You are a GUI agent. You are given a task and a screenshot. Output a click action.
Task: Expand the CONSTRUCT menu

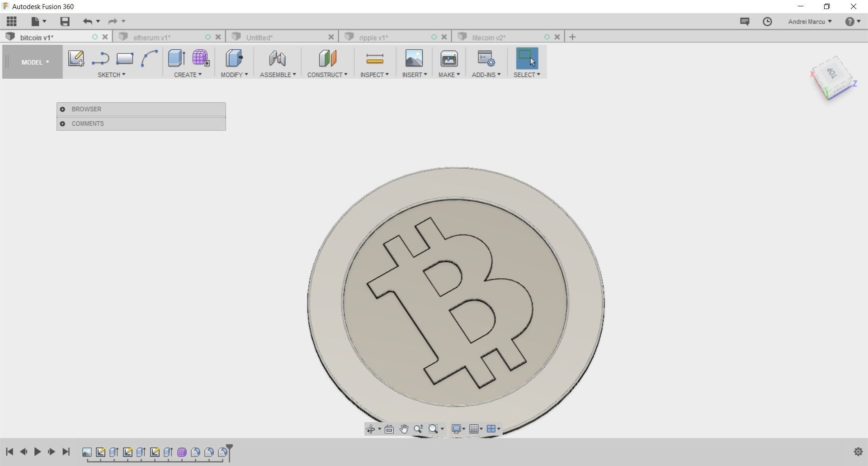tap(327, 75)
